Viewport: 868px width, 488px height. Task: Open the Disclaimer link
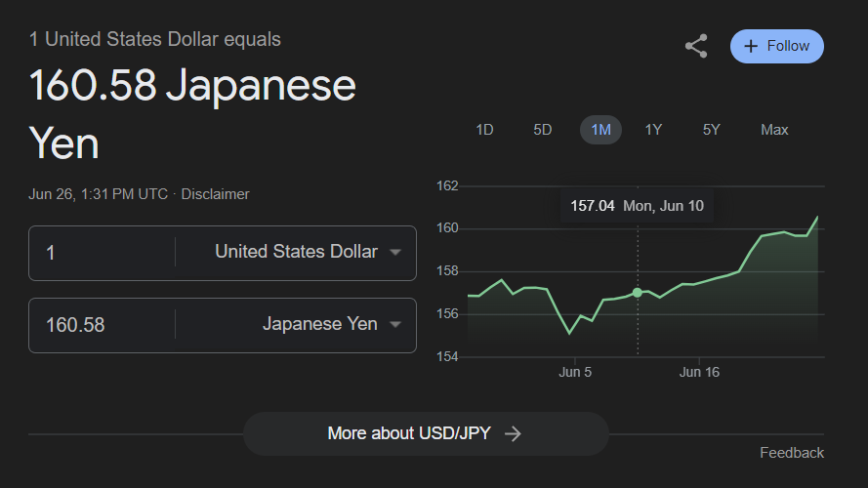[215, 194]
